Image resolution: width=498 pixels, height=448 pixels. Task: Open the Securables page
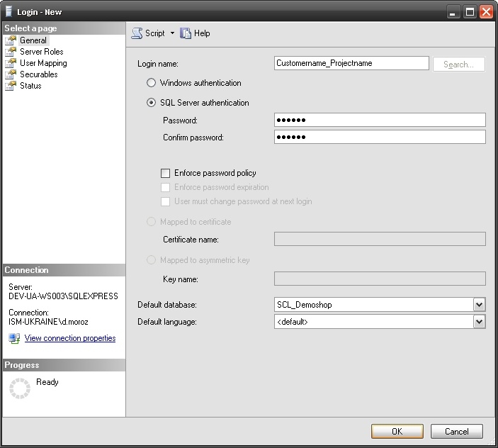(39, 74)
